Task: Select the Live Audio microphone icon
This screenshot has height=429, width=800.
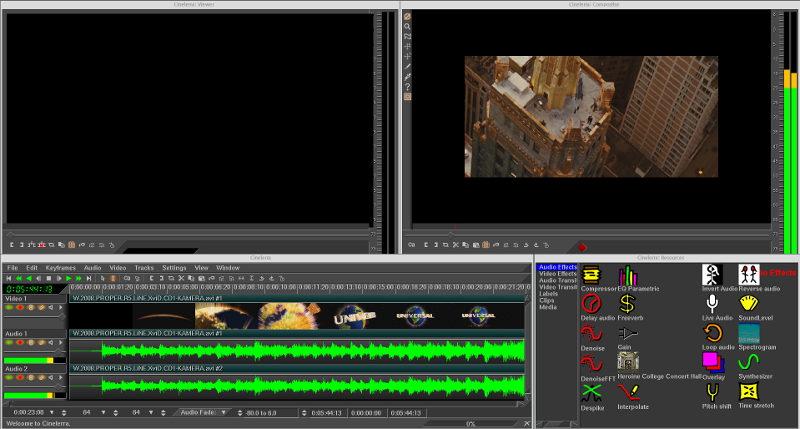Action: (x=712, y=304)
